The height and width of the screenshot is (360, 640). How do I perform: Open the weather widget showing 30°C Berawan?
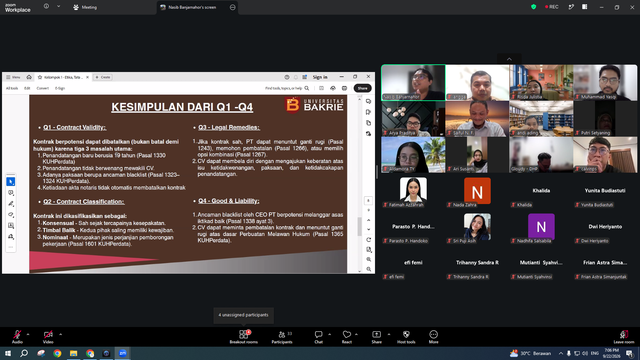point(530,353)
